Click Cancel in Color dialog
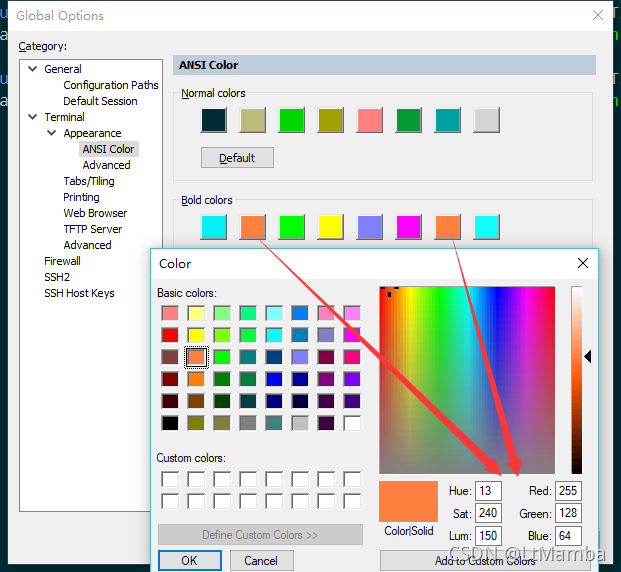 [x=261, y=561]
